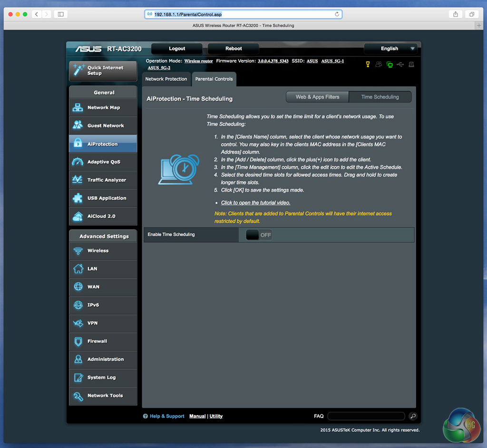Open the Administration menu item

(103, 359)
